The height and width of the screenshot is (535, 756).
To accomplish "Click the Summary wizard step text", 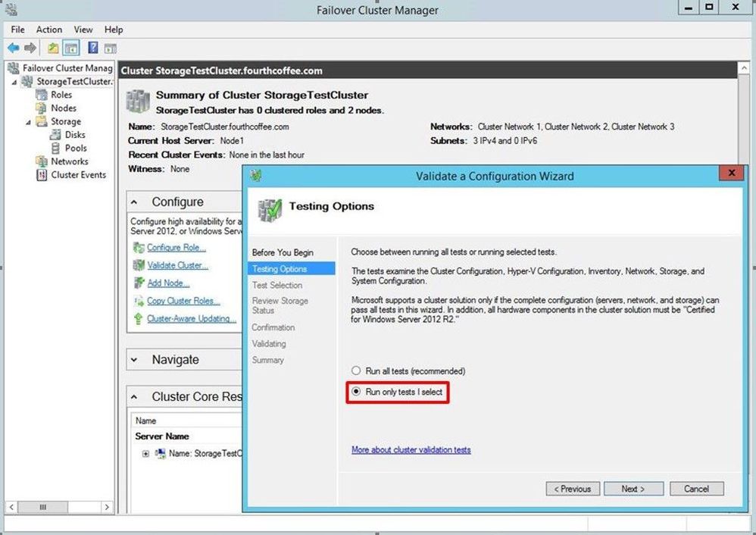I will click(267, 360).
